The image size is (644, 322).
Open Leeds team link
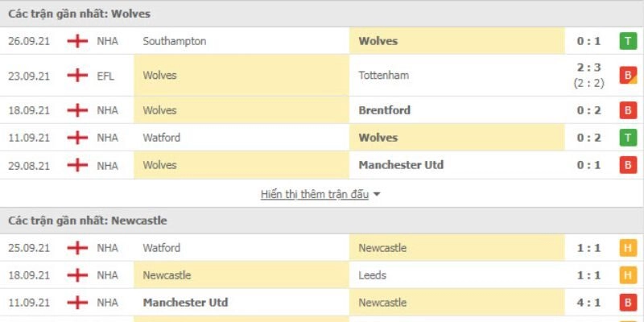pyautogui.click(x=373, y=275)
